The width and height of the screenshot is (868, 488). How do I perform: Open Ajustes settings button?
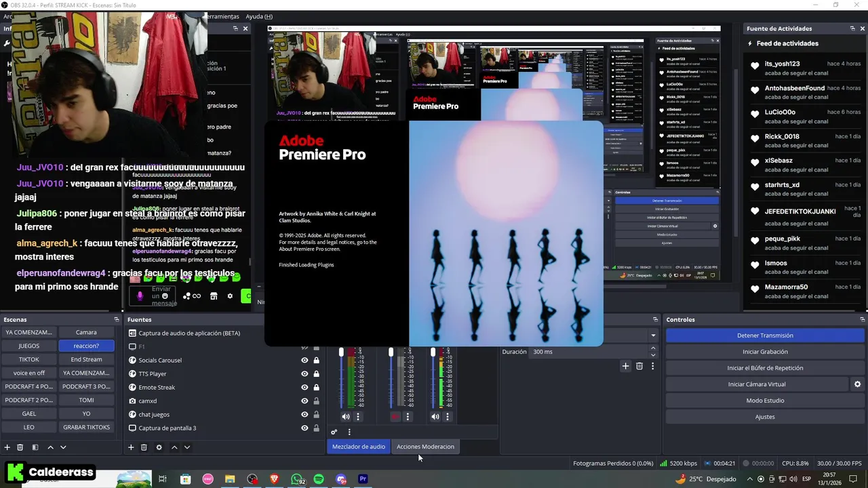765,417
